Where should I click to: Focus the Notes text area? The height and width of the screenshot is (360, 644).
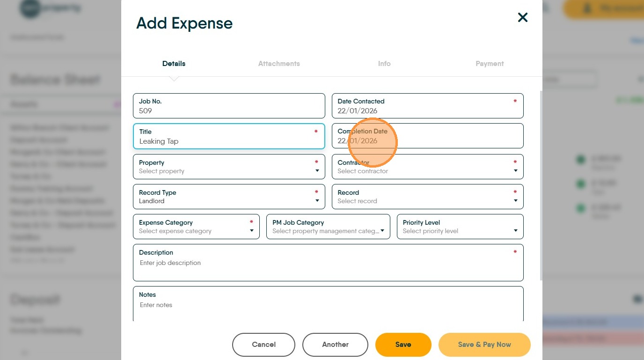(328, 307)
